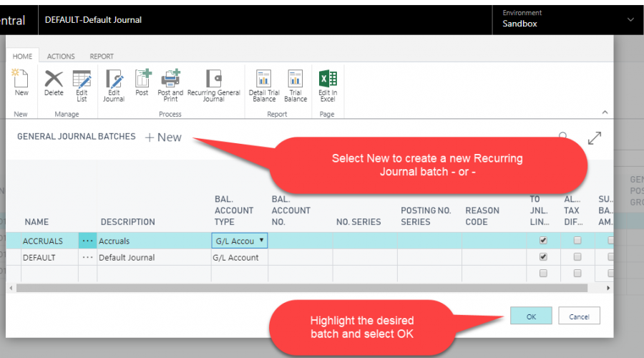644x358 pixels.
Task: Click the Default Journal description cell
Action: (x=154, y=258)
